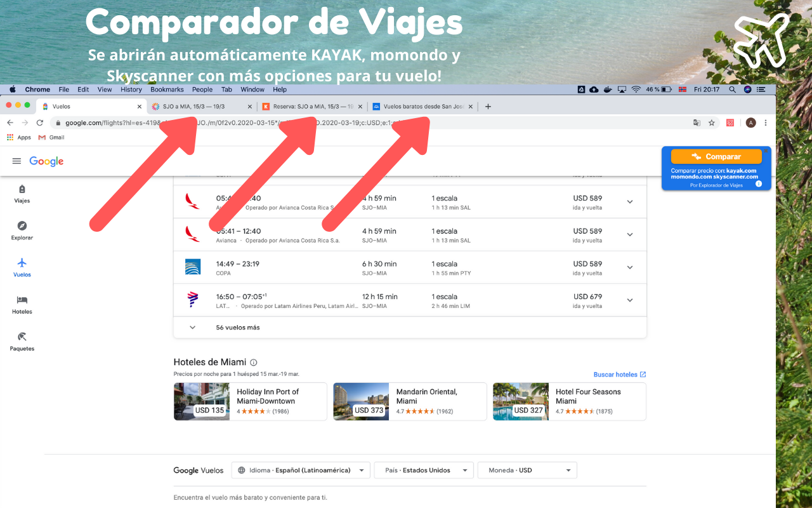Click the 6 h 30 min duration text
This screenshot has height=508, width=812.
click(x=379, y=264)
